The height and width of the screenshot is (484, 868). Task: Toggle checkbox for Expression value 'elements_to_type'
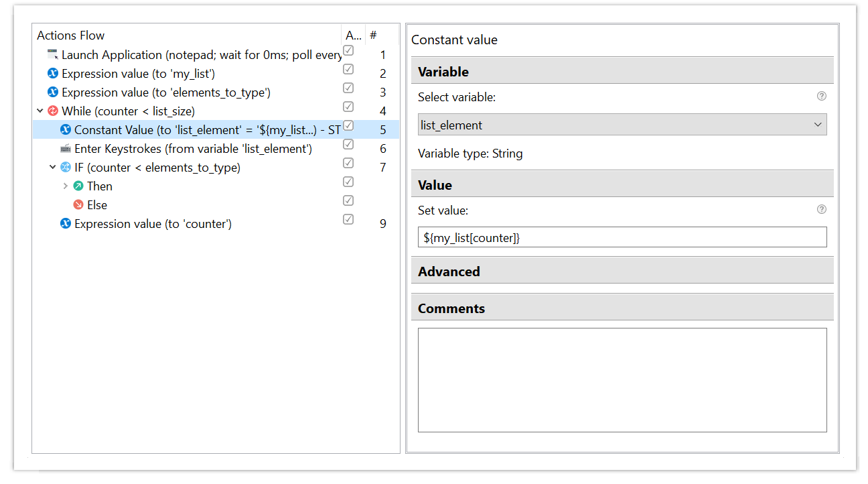coord(348,88)
